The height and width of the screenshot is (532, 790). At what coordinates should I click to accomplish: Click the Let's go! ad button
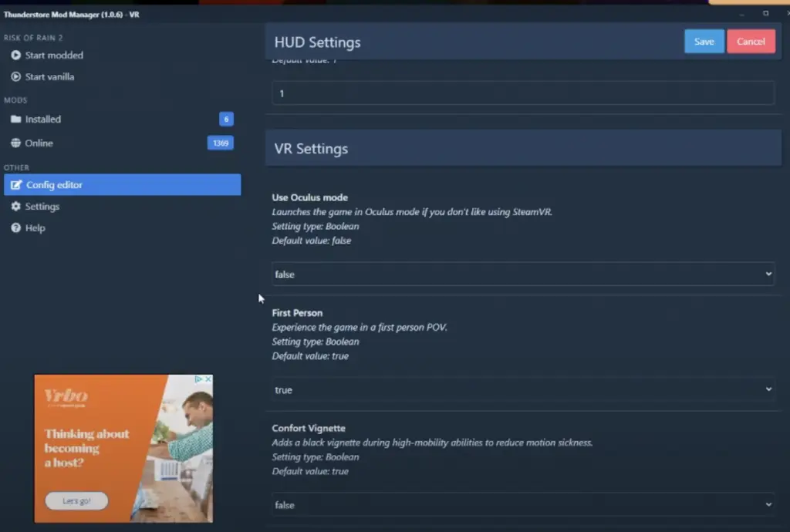tap(76, 501)
